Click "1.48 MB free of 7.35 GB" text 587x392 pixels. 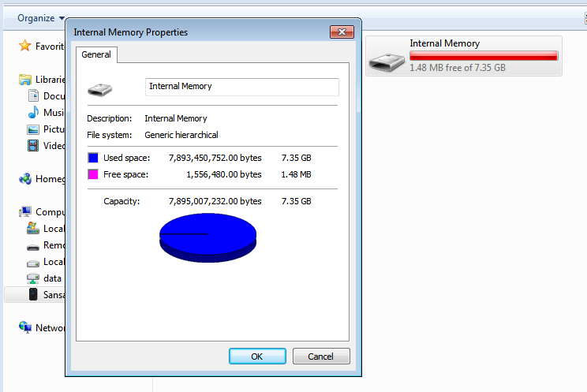point(458,68)
